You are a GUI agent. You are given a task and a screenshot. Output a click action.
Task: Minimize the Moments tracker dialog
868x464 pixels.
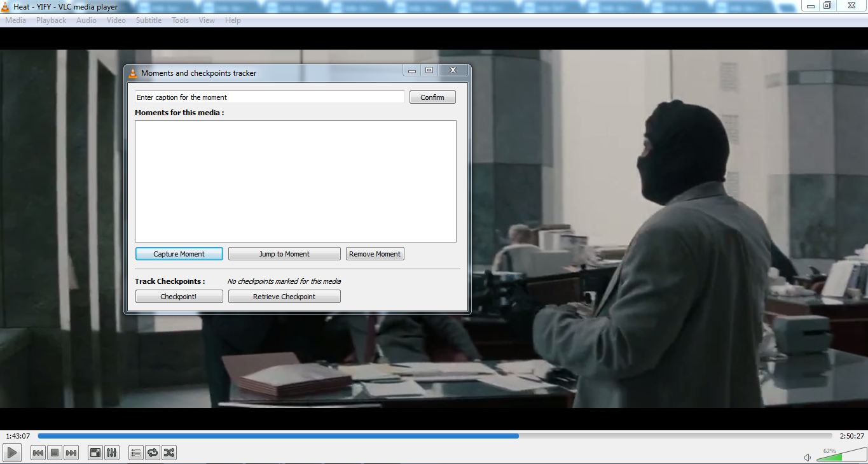click(412, 71)
